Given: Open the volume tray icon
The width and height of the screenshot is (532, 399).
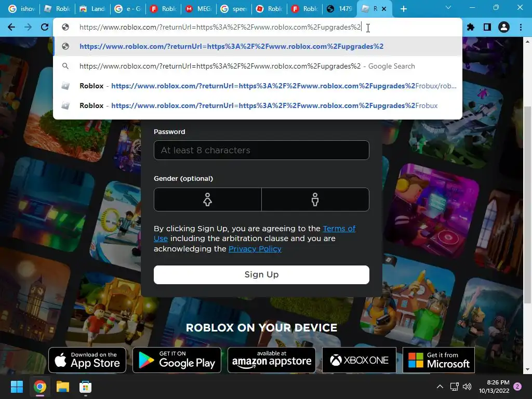Looking at the screenshot, I should [467, 387].
